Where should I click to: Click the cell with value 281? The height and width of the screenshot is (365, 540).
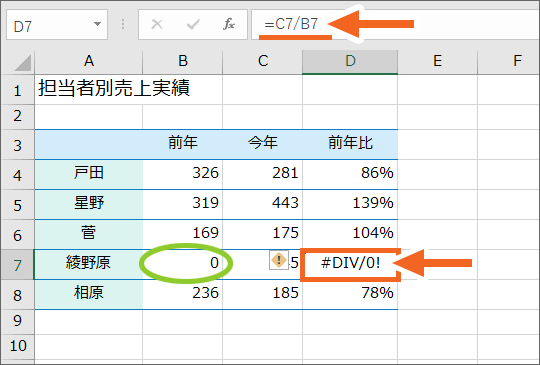tap(262, 174)
